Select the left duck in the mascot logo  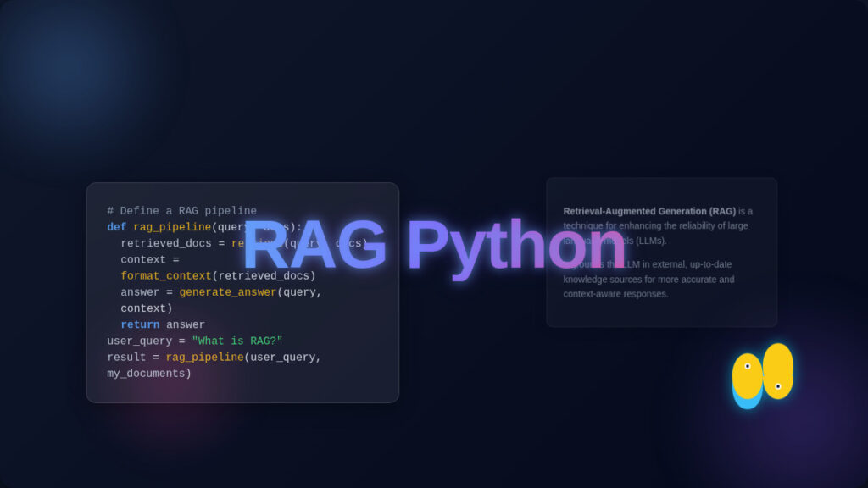pos(748,379)
